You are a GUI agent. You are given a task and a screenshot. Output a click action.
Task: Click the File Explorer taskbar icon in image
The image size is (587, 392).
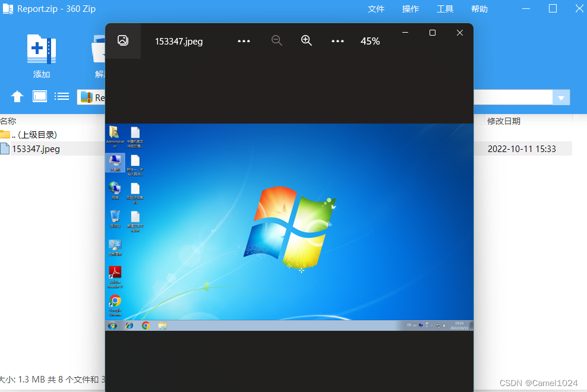tap(162, 325)
